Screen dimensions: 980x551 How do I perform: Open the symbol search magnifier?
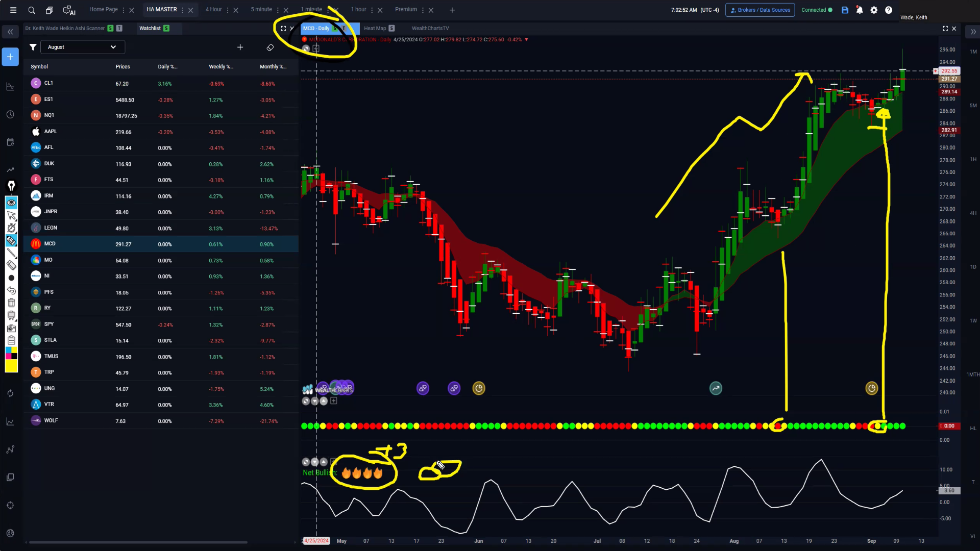[32, 10]
